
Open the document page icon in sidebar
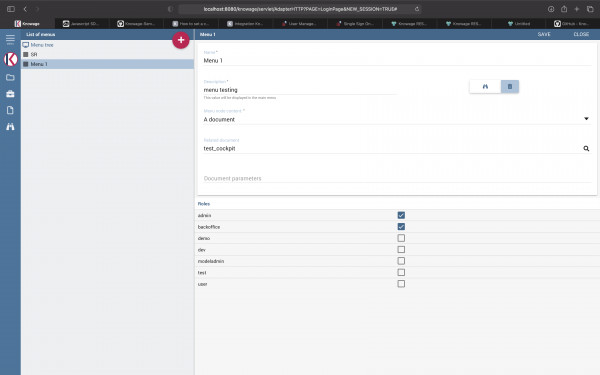(x=10, y=110)
